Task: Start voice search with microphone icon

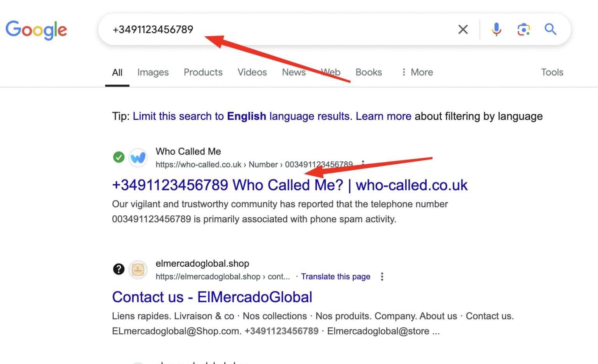Action: click(x=496, y=30)
